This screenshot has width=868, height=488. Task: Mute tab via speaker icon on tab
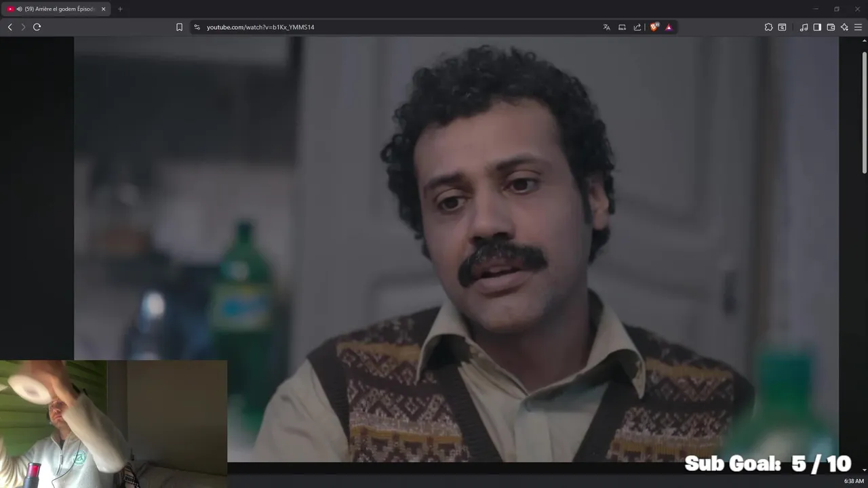pyautogui.click(x=20, y=9)
